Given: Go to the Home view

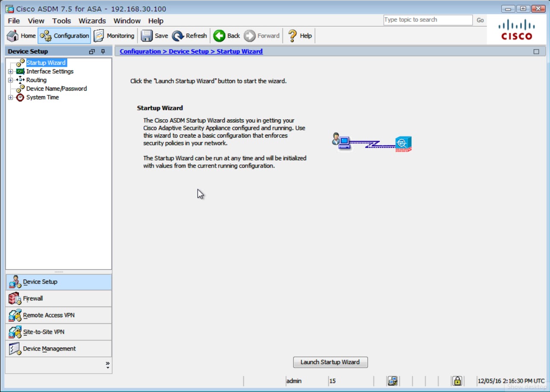Looking at the screenshot, I should point(21,36).
